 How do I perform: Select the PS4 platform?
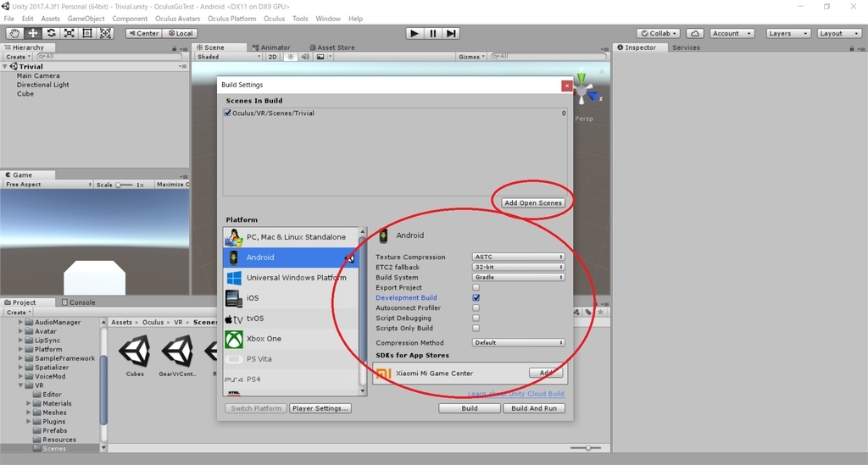click(x=292, y=379)
